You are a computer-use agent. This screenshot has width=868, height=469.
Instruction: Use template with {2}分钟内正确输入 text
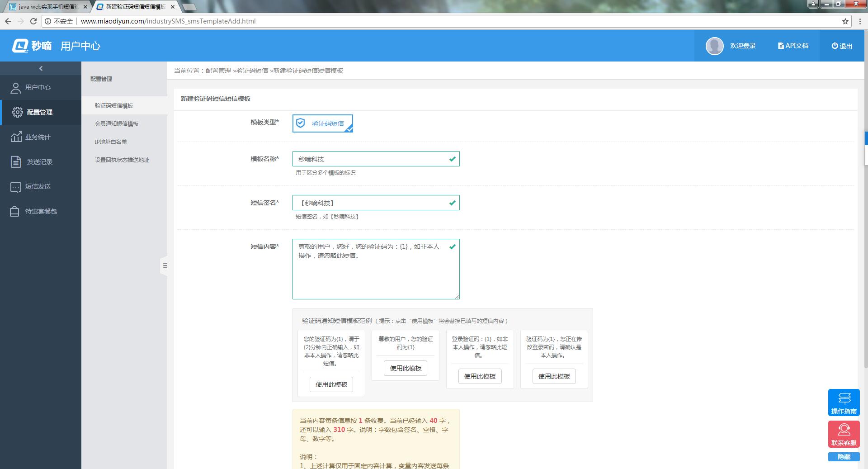tap(331, 384)
